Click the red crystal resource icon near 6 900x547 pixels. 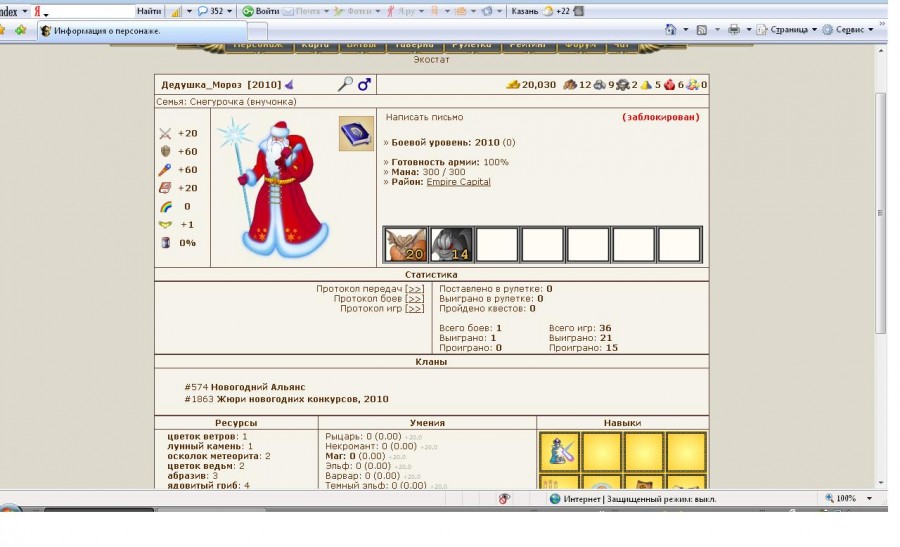669,85
